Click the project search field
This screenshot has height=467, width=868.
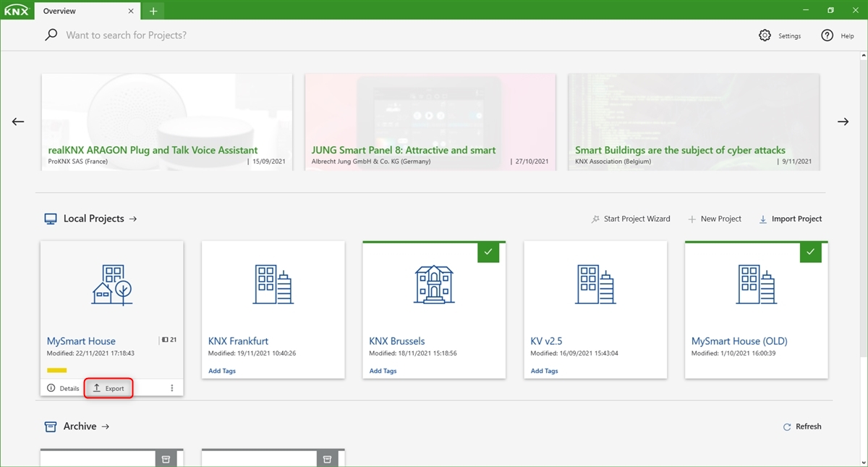[391, 35]
